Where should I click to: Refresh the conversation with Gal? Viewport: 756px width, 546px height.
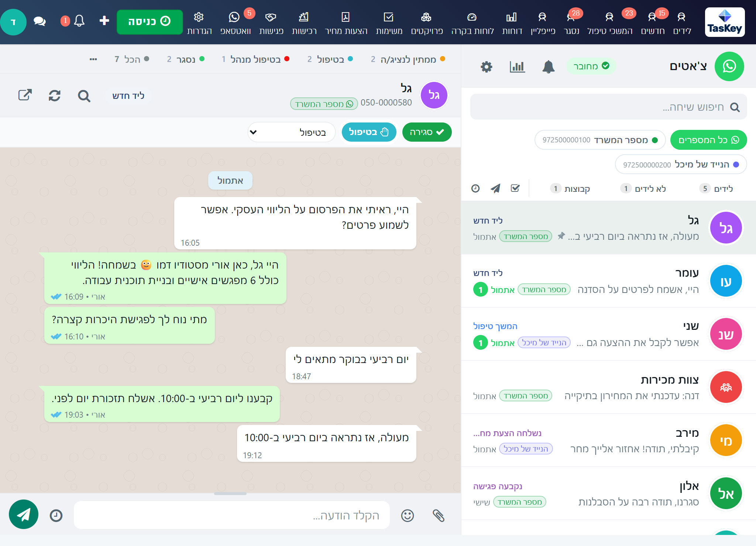pos(55,96)
